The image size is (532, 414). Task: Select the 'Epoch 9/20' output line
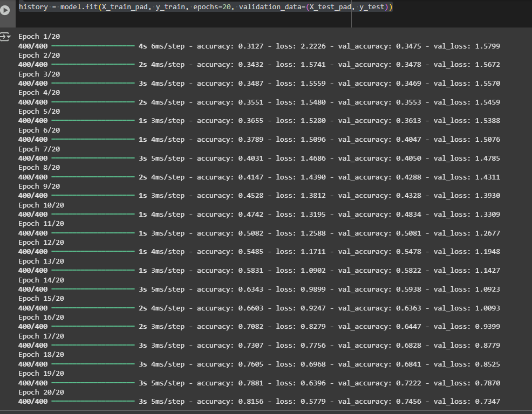click(39, 186)
